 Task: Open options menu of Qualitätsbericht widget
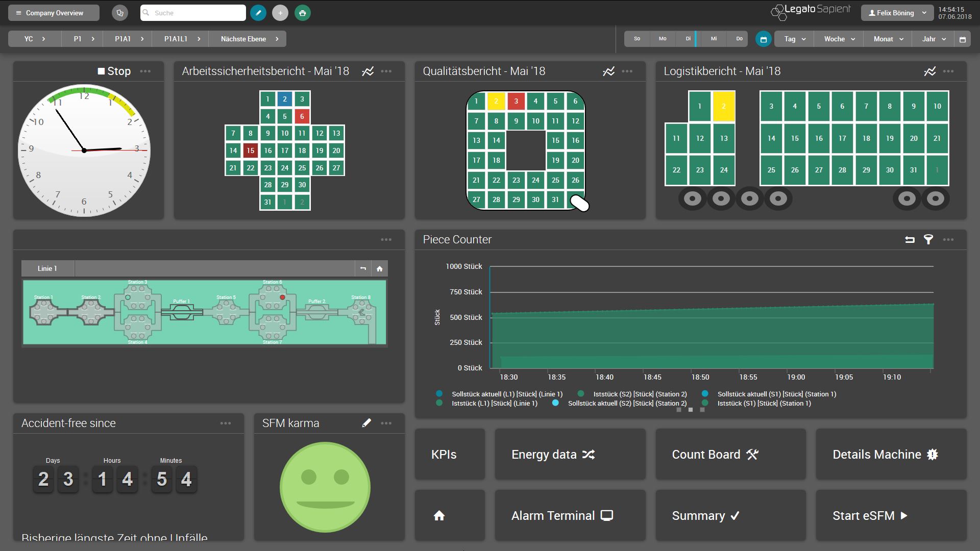coord(627,71)
